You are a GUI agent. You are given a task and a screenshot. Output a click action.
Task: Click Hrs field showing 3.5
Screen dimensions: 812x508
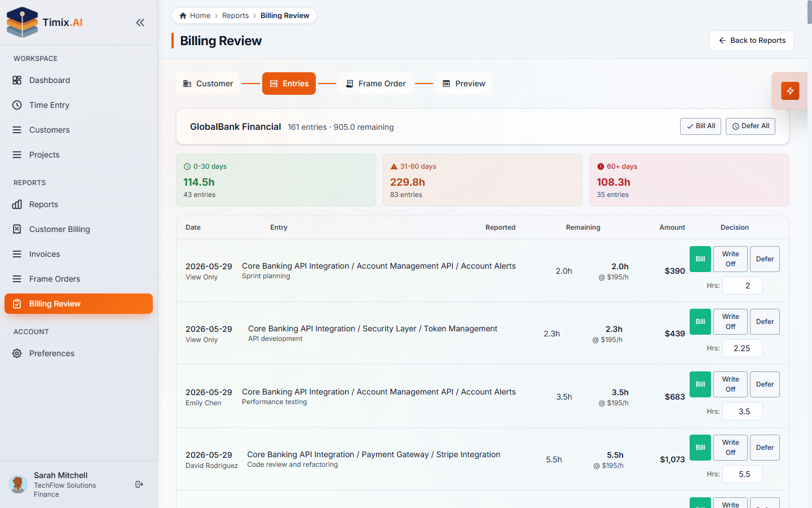pos(743,411)
